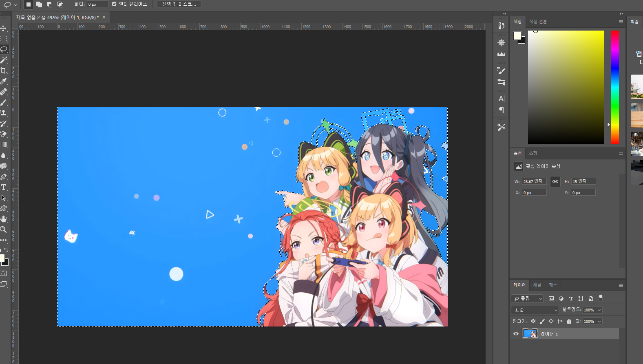Select the Eraser tool
This screenshot has width=643, height=364.
point(4,134)
